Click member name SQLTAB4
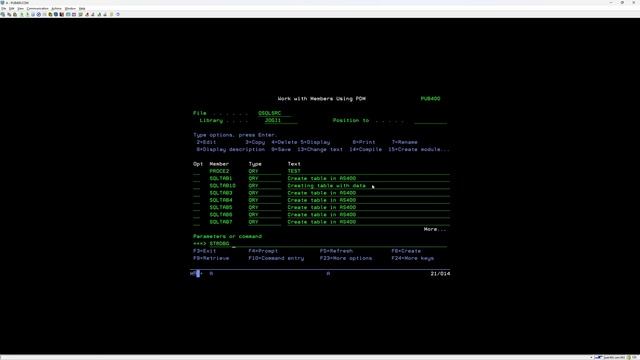The height and width of the screenshot is (360, 640). [221, 200]
